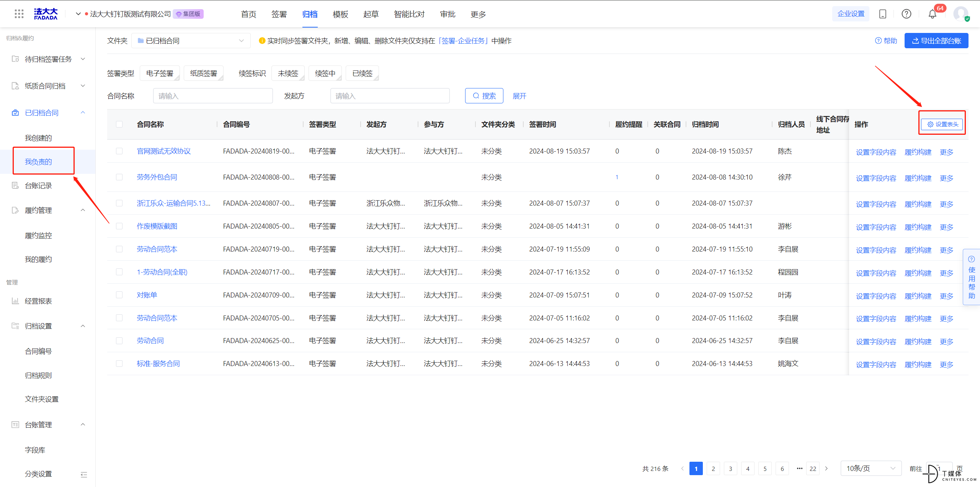
Task: Toggle the 电子签署 filter tag
Action: [160, 73]
